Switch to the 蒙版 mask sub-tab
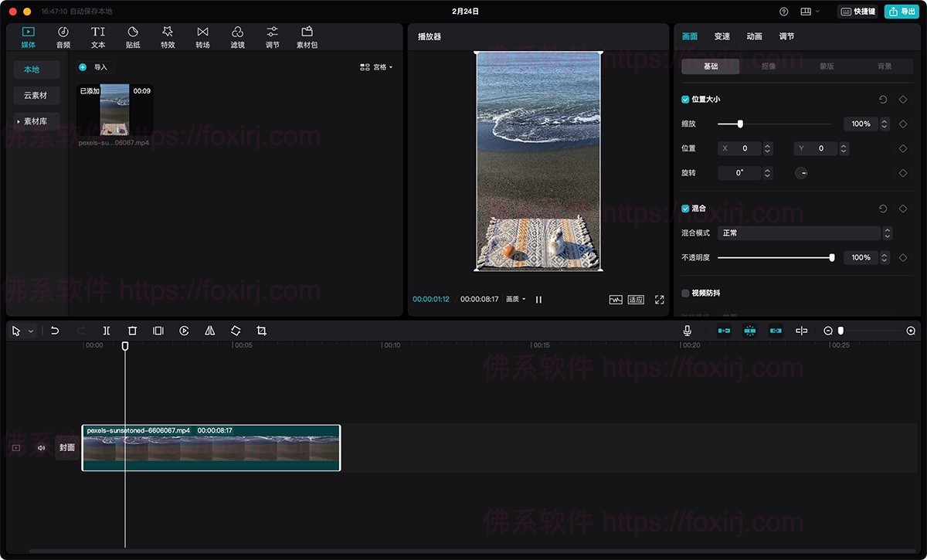Viewport: 927px width, 560px height. pyautogui.click(x=827, y=66)
